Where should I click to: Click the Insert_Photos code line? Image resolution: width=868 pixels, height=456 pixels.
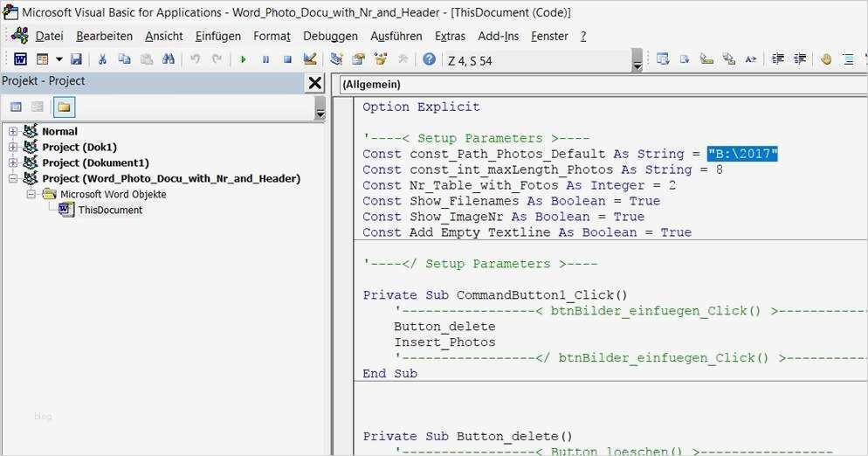pos(444,342)
